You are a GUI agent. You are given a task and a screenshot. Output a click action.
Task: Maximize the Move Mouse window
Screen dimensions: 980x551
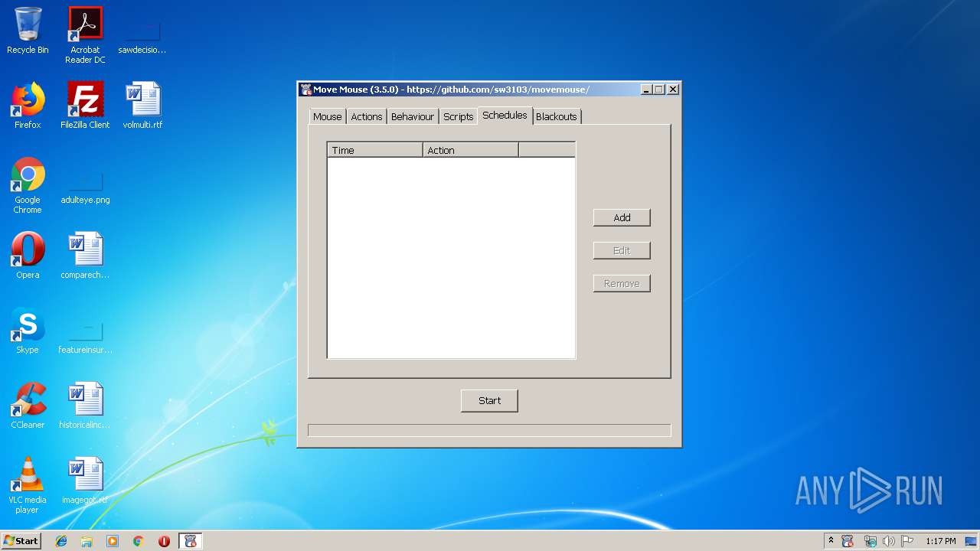click(659, 90)
